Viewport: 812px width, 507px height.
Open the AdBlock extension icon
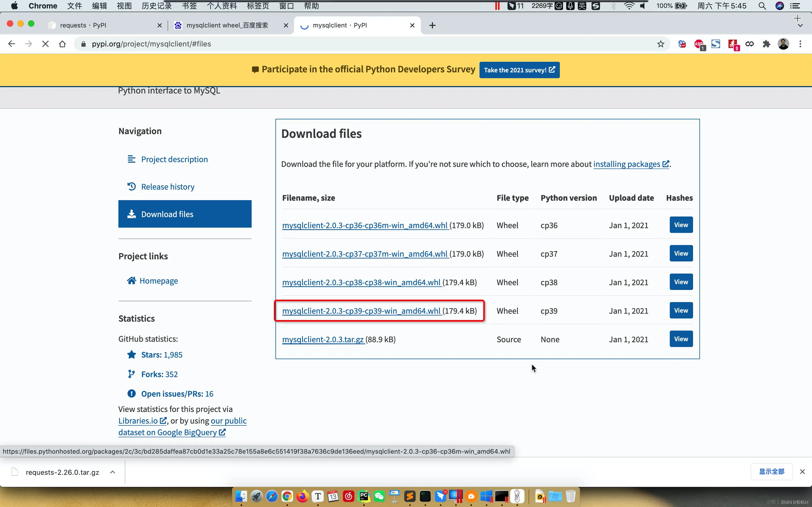pos(699,44)
